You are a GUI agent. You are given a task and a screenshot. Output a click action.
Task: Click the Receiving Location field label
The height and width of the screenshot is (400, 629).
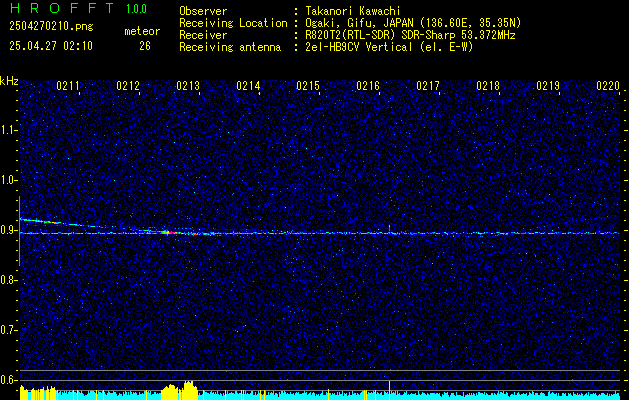pos(233,23)
